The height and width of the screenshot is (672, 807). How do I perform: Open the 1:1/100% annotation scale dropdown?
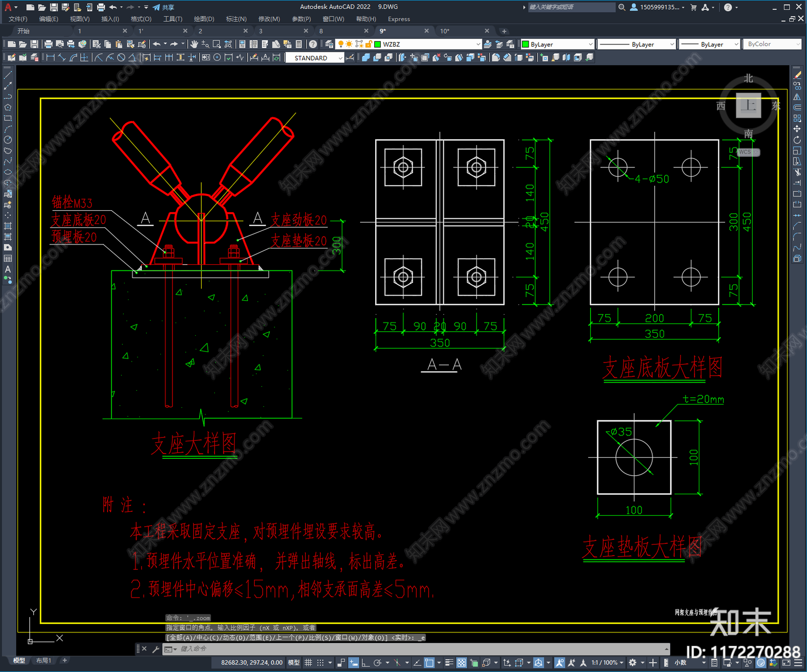(607, 662)
